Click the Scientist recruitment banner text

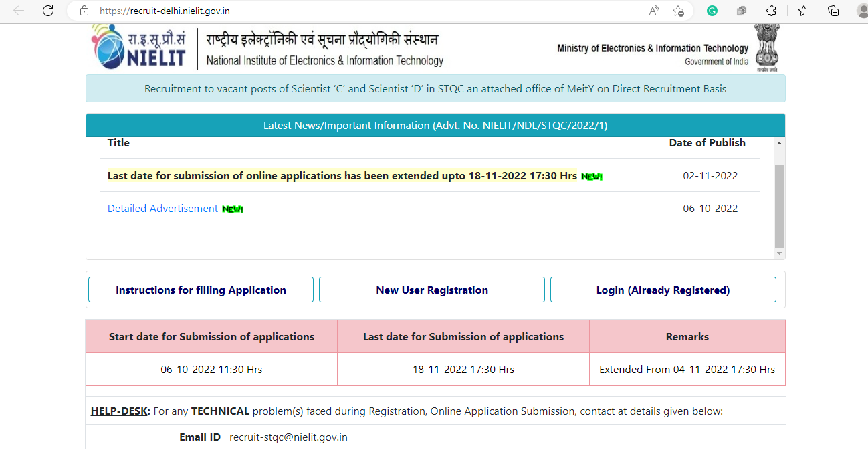(435, 88)
